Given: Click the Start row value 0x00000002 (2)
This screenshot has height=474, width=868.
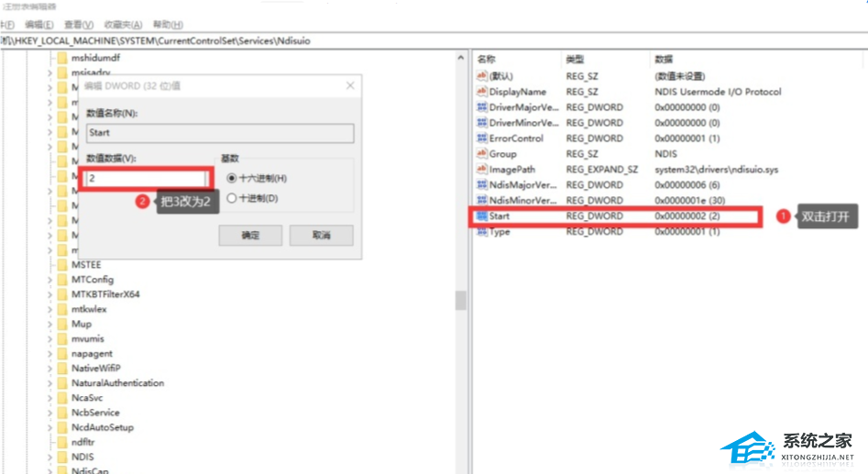Looking at the screenshot, I should point(687,215).
